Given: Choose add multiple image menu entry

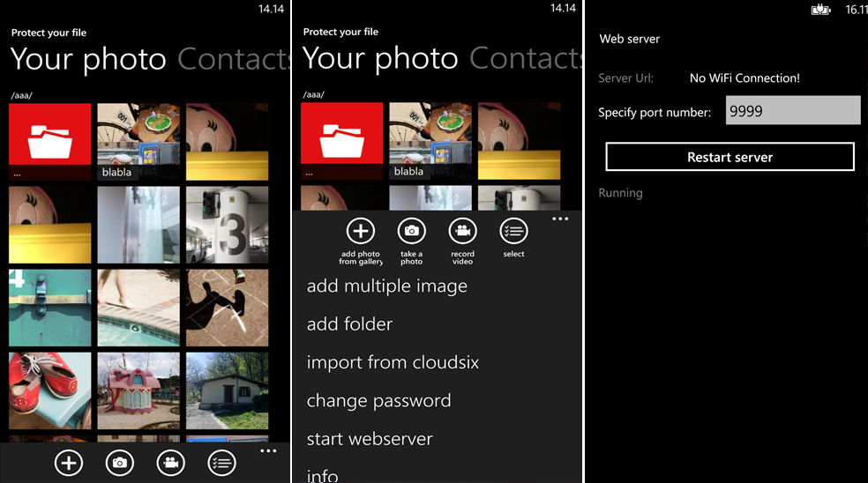Looking at the screenshot, I should click(387, 286).
